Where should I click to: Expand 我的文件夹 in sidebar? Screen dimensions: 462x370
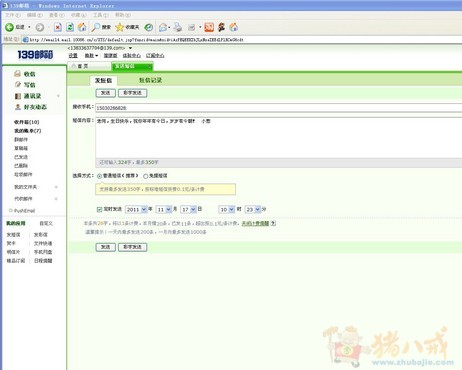click(x=56, y=187)
